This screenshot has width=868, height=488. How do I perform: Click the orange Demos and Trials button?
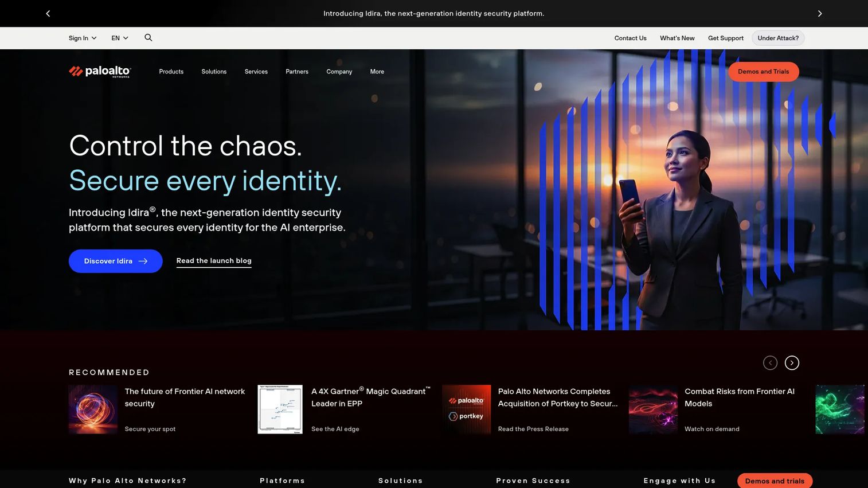click(764, 72)
